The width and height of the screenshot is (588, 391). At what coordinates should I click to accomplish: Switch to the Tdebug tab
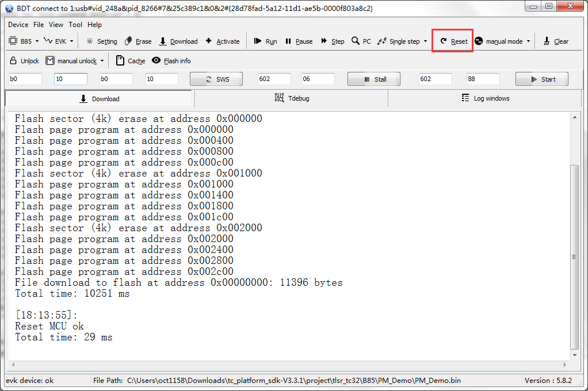click(x=292, y=98)
